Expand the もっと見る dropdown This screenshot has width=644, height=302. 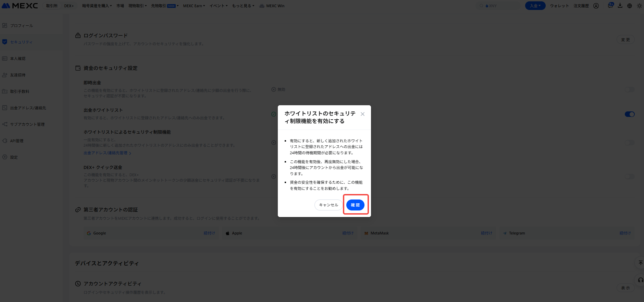243,6
